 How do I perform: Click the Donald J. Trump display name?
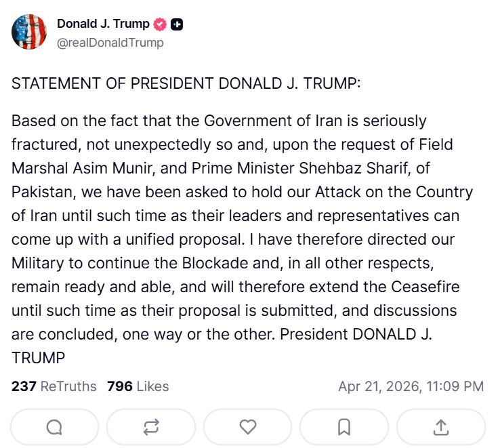point(103,24)
